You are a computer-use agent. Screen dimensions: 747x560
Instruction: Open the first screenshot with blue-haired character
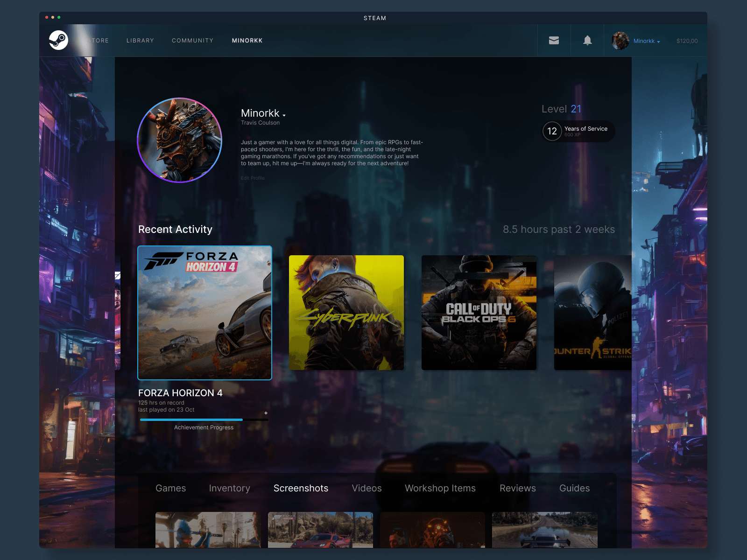click(x=208, y=530)
